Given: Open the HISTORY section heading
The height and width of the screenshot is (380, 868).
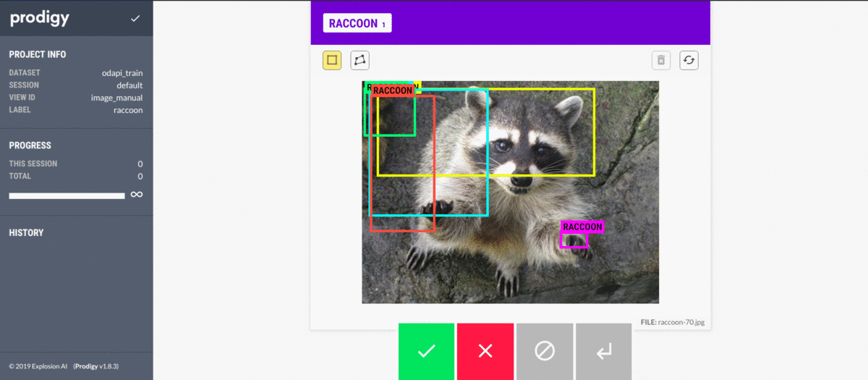Looking at the screenshot, I should click(26, 232).
